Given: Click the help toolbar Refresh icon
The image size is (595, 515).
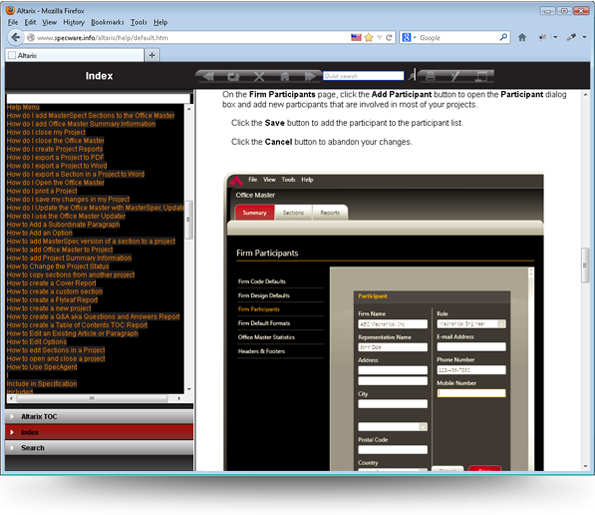Looking at the screenshot, I should [x=233, y=76].
